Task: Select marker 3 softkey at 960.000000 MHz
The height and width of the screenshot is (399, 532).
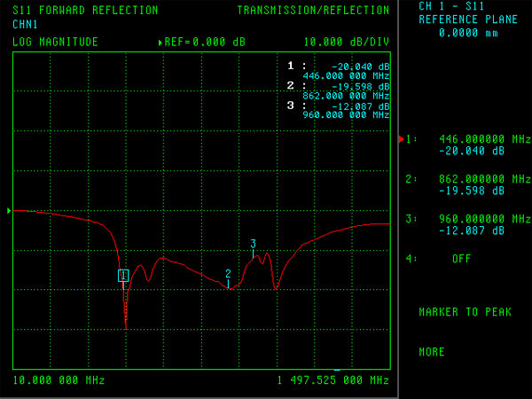Action: pyautogui.click(x=468, y=224)
